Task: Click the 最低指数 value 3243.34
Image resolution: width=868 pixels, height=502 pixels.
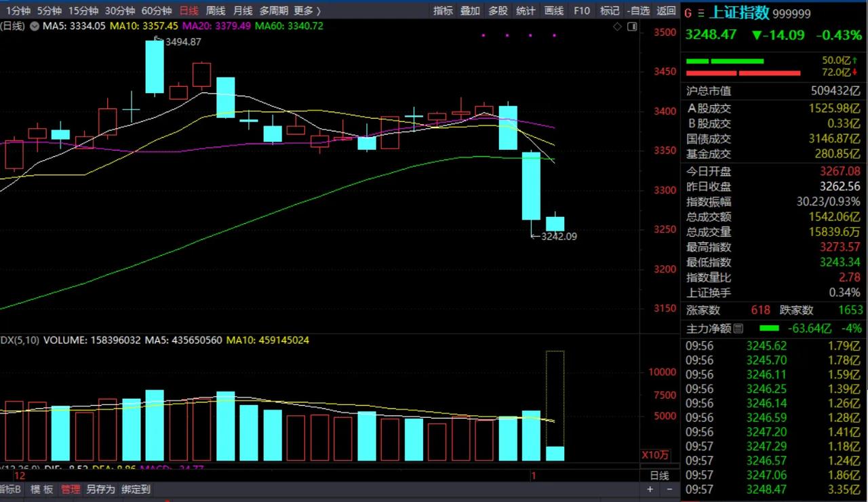Action: [x=840, y=262]
